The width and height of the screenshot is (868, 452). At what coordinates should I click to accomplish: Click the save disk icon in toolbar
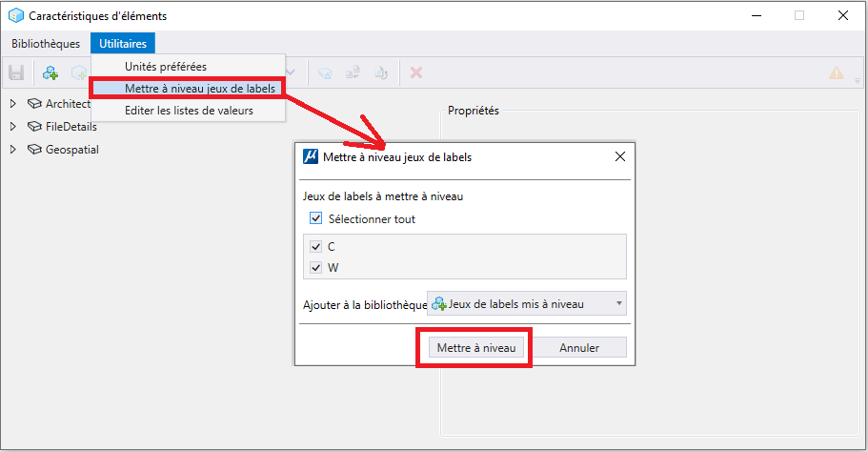(16, 72)
